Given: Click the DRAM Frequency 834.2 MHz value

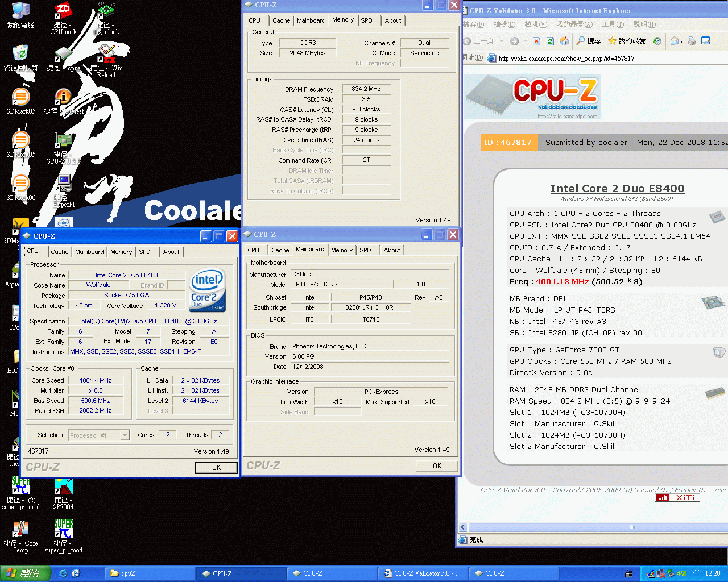Looking at the screenshot, I should click(366, 89).
